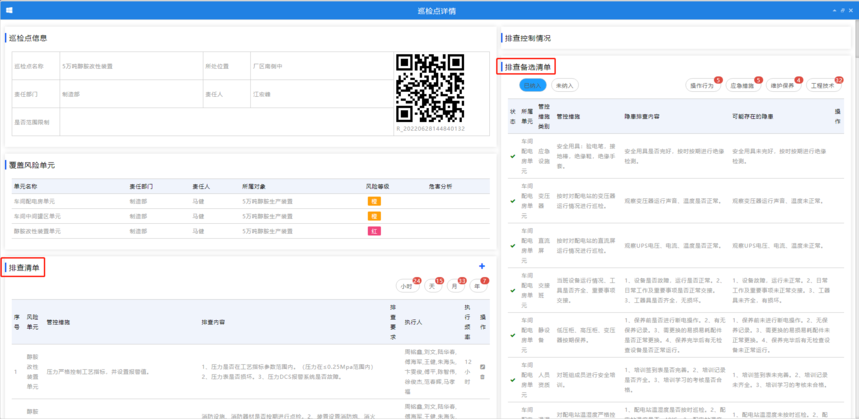
Task: Filter by 维护保养 category
Action: point(782,86)
